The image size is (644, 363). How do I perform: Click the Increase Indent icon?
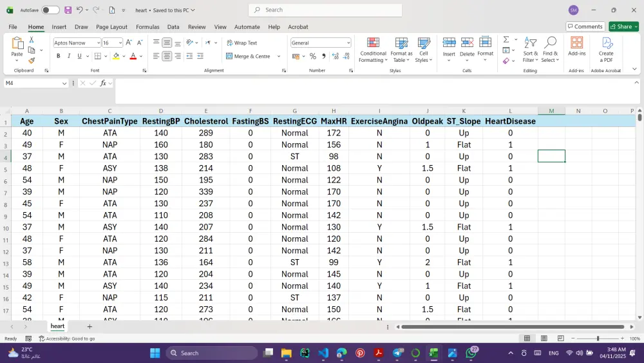tap(200, 56)
